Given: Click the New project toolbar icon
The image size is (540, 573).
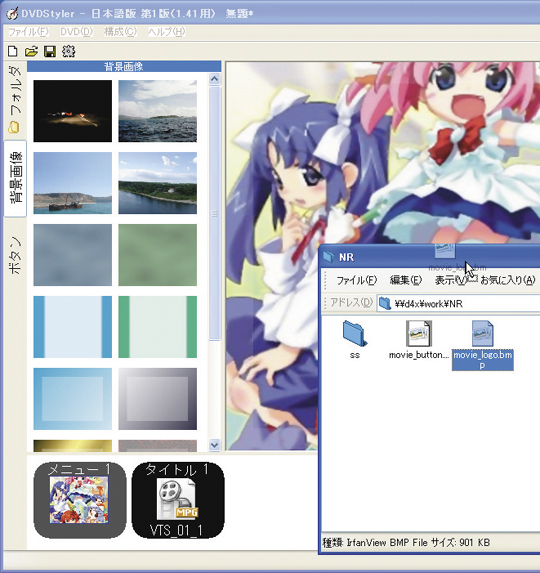Looking at the screenshot, I should [x=12, y=51].
